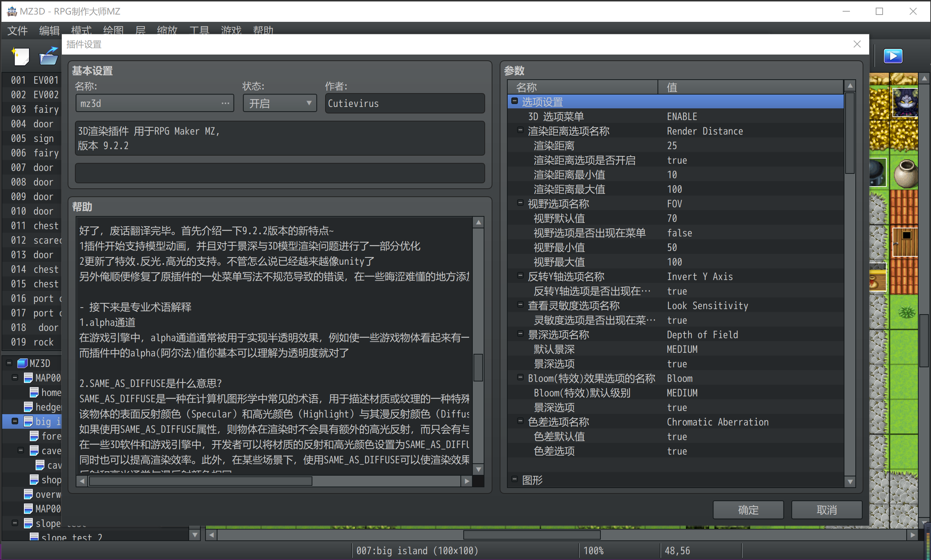Collapse the 渲染距离选项名称 group
This screenshot has width=931, height=560.
(x=520, y=130)
